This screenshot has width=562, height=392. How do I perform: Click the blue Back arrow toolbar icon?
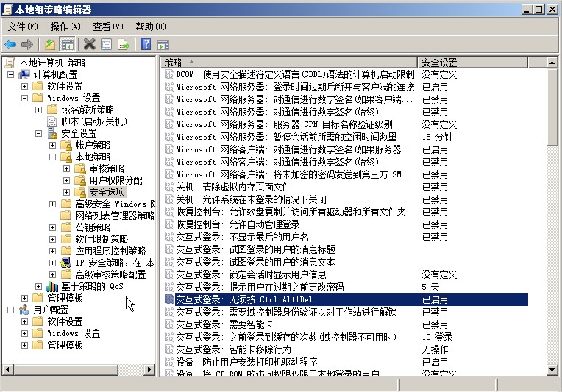coord(10,44)
